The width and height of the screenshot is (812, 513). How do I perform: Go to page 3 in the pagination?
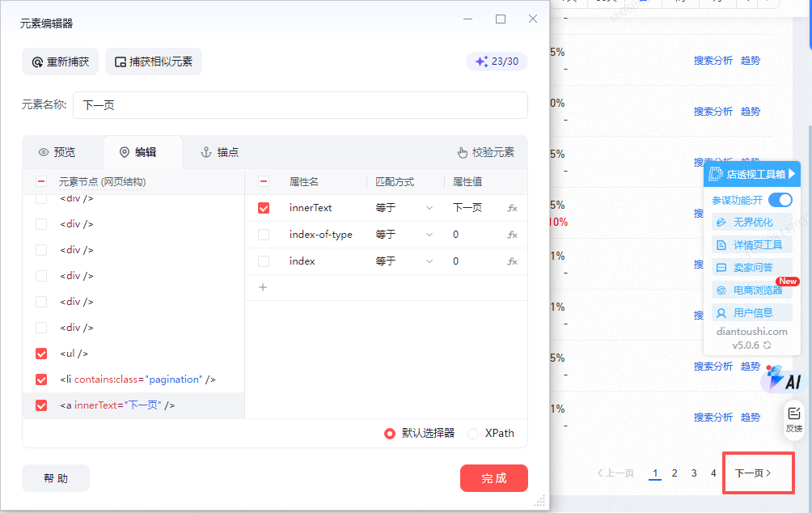pyautogui.click(x=694, y=473)
